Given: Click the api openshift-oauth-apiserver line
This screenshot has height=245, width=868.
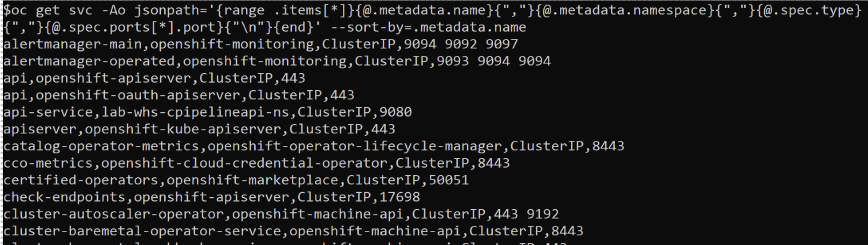Looking at the screenshot, I should tap(179, 95).
